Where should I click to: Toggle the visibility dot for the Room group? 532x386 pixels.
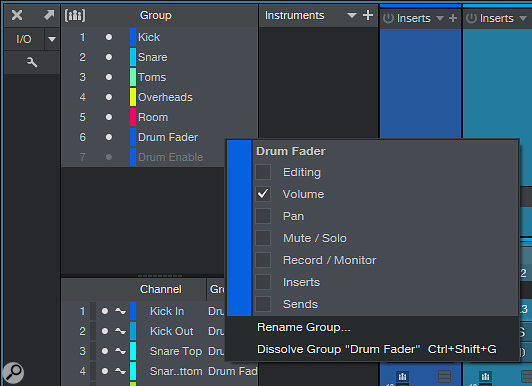coord(109,117)
